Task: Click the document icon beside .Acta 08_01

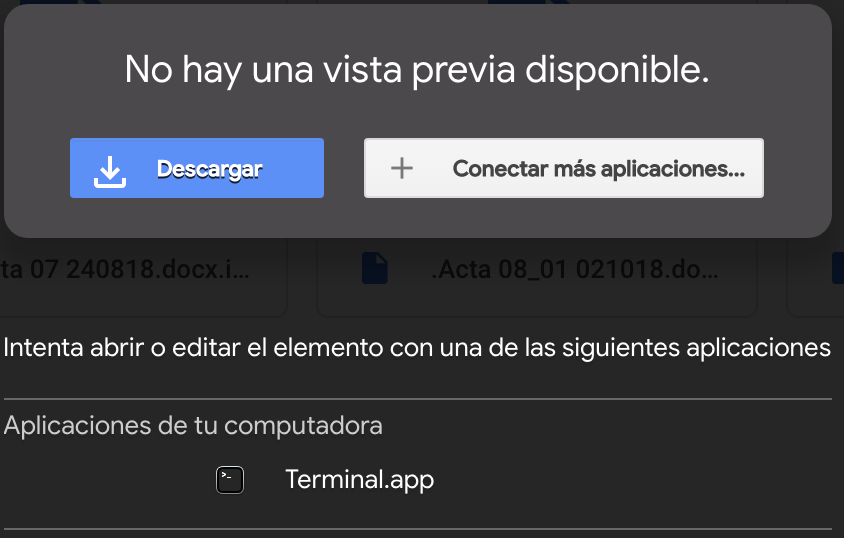Action: [374, 269]
